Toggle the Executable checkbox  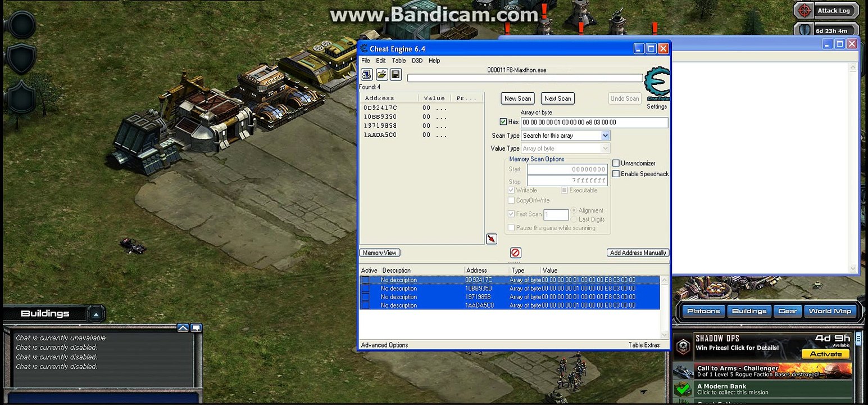[x=565, y=190]
